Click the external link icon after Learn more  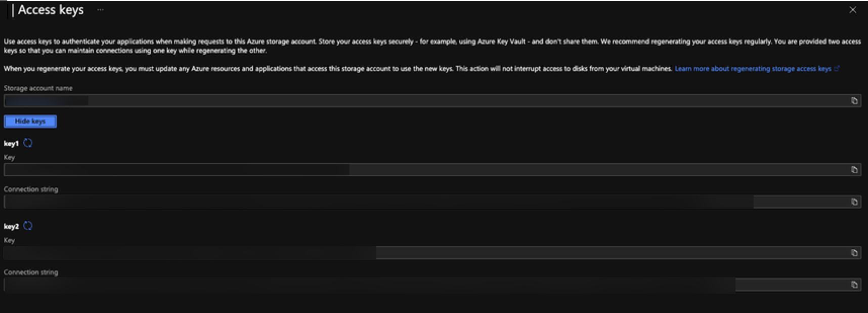[837, 68]
